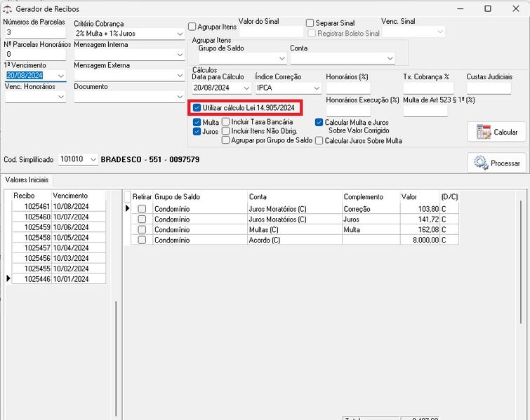Tick Retirar box for Acordo (C) row
This screenshot has width=530, height=420.
(142, 240)
